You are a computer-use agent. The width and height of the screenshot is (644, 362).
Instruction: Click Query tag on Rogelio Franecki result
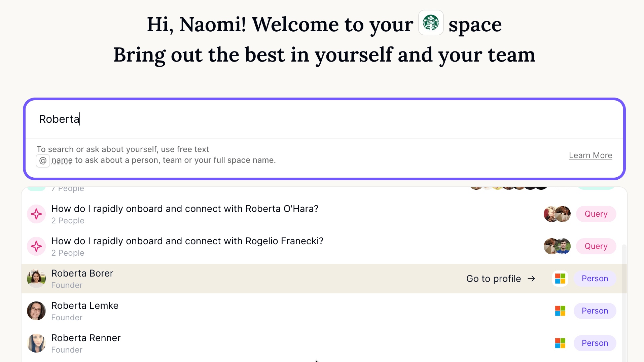(596, 246)
